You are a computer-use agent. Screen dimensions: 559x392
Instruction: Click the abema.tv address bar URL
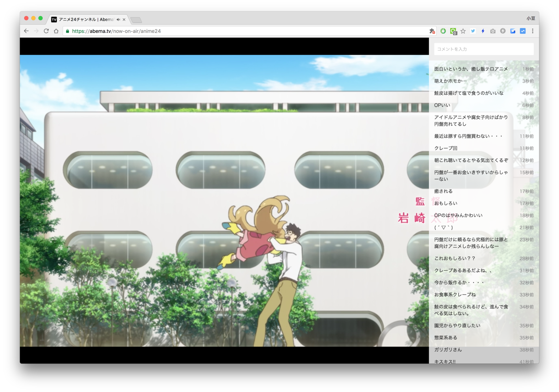pyautogui.click(x=116, y=31)
